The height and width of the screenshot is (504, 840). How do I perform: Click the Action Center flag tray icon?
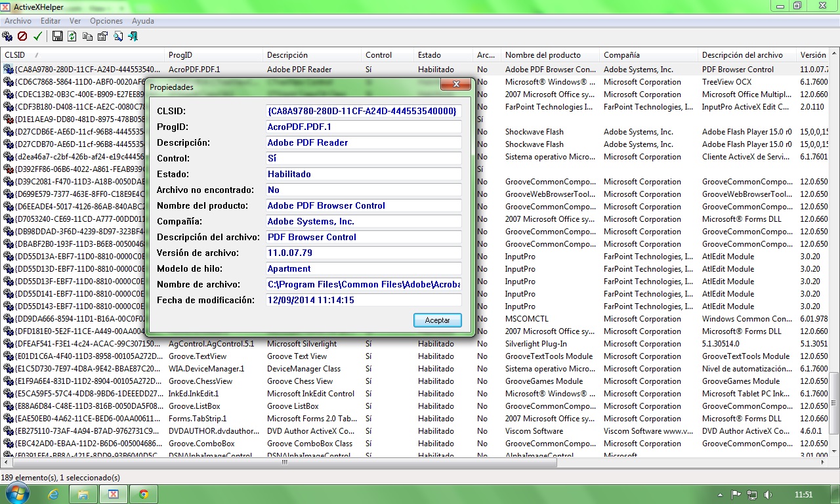(736, 495)
